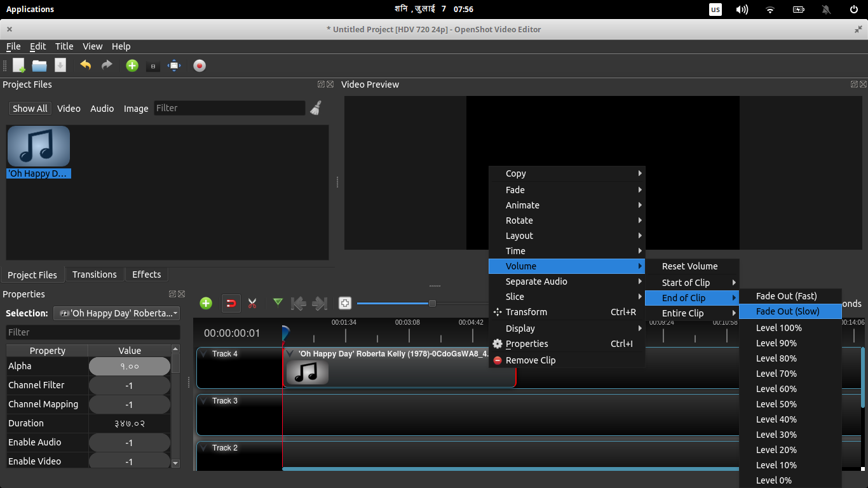Image resolution: width=868 pixels, height=488 pixels.
Task: Show only Video files filter
Action: [69, 109]
